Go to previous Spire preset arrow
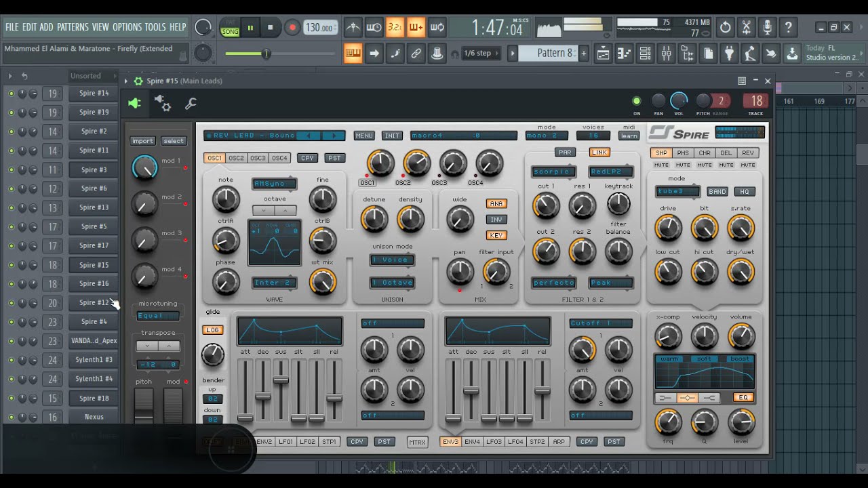 tap(309, 136)
